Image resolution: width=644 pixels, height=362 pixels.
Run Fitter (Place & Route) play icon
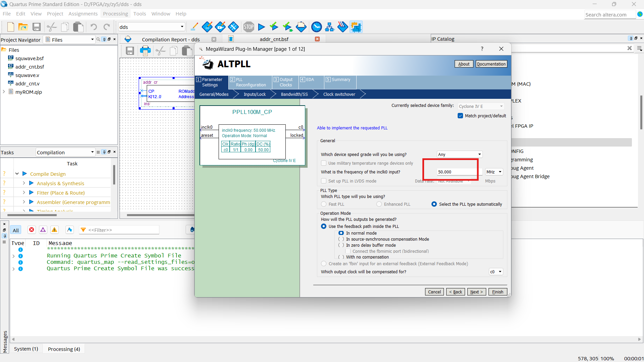click(31, 193)
